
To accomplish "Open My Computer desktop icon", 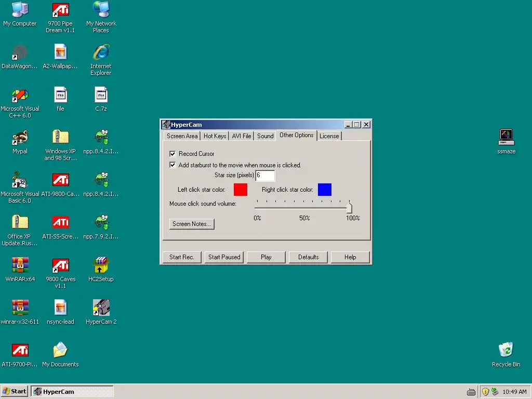I will click(x=20, y=14).
